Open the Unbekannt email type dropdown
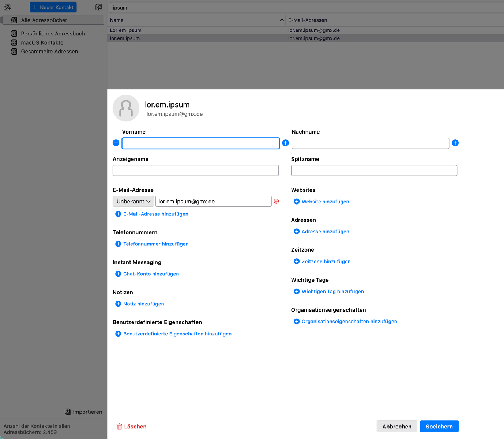 click(133, 202)
